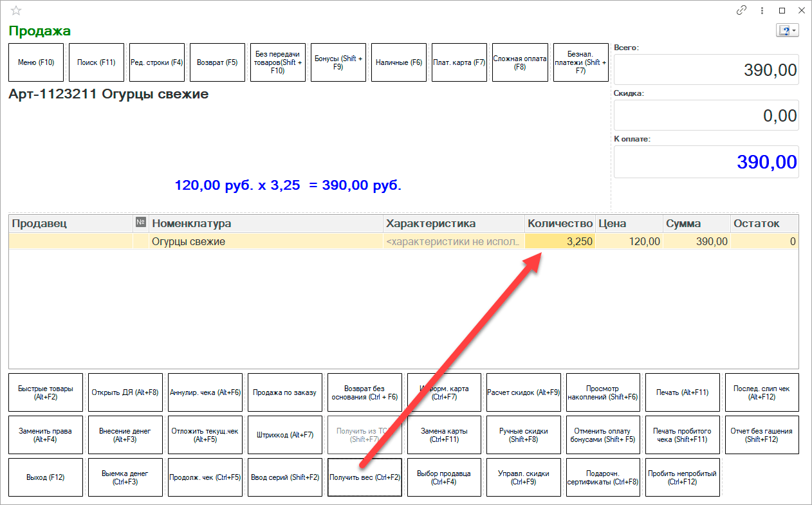Image resolution: width=812 pixels, height=505 pixels.
Task: Click the № column header icon
Action: click(141, 223)
